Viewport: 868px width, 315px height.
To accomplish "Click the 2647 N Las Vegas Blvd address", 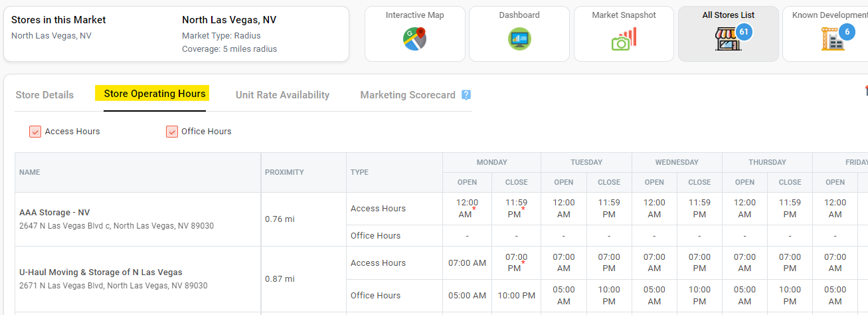I will [x=116, y=226].
